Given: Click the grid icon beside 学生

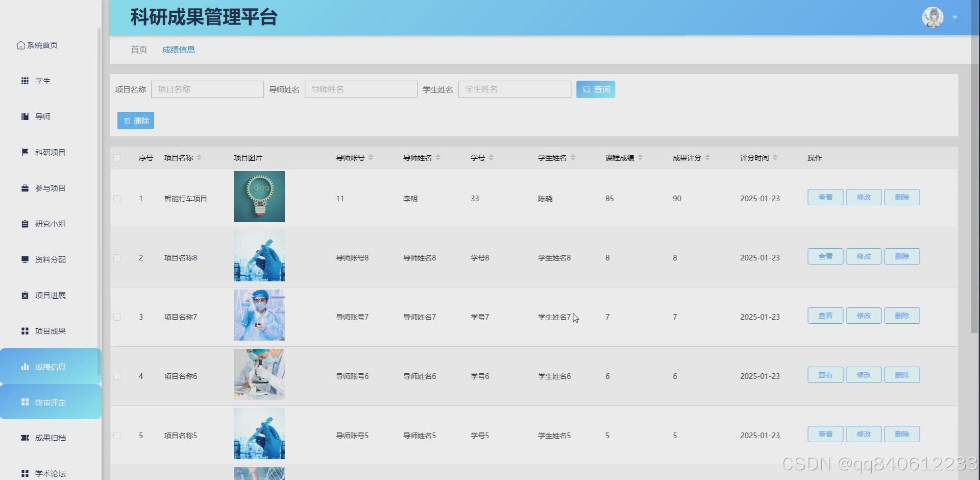Looking at the screenshot, I should click(24, 81).
